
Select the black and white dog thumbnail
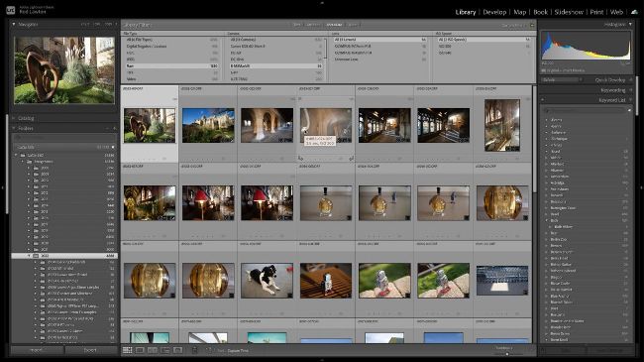pos(267,281)
